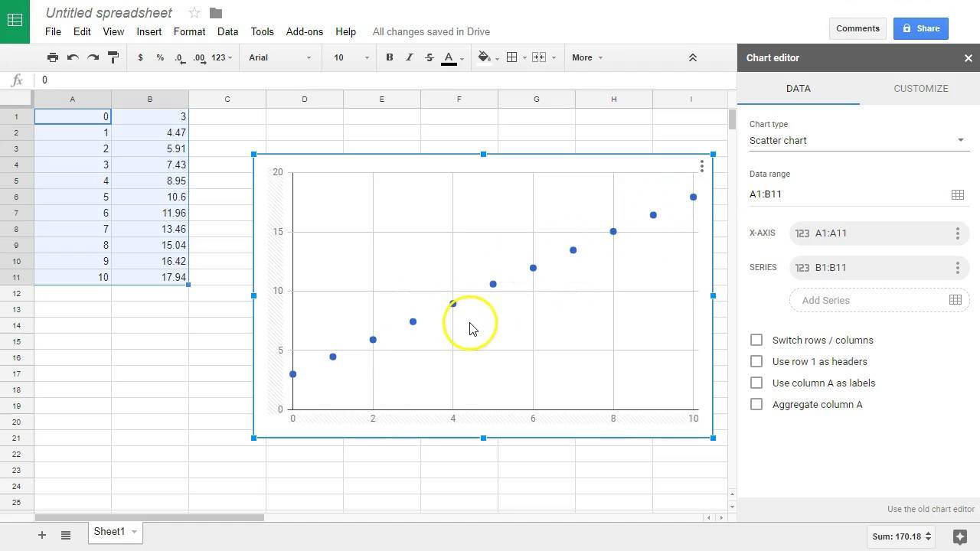Viewport: 980px width, 551px height.
Task: Click the Add Series grid icon
Action: (x=955, y=300)
